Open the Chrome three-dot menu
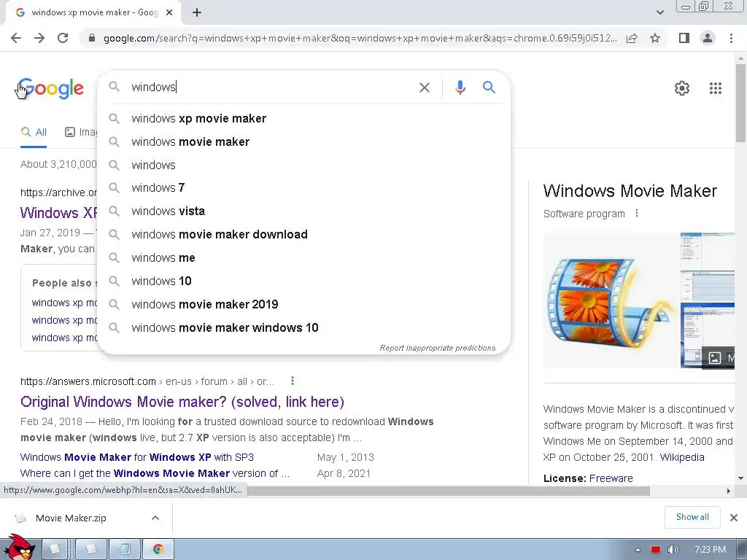The width and height of the screenshot is (747, 560). [x=731, y=38]
